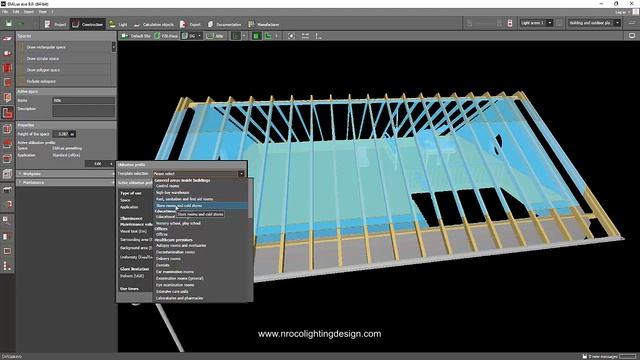
Task: Click the bottom dotted-line icon in left sidebar
Action: pyautogui.click(x=7, y=266)
